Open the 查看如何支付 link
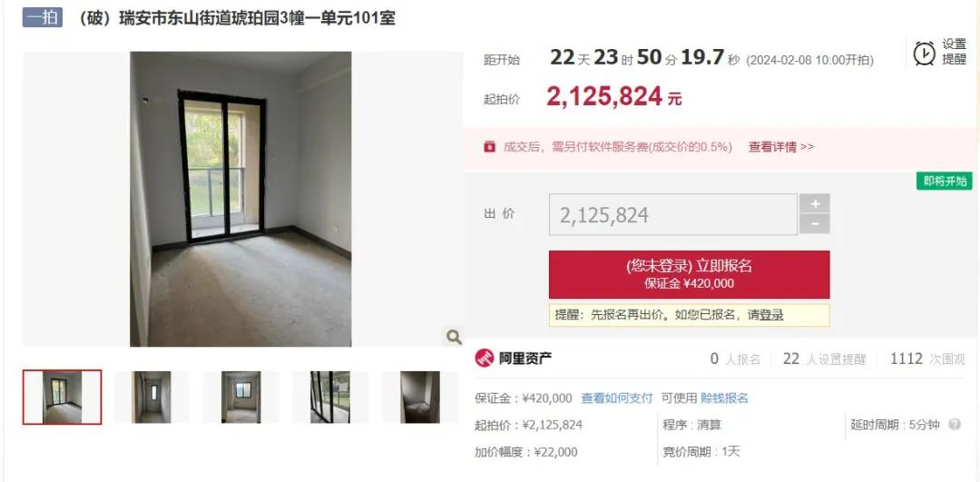The image size is (980, 482). point(616,398)
